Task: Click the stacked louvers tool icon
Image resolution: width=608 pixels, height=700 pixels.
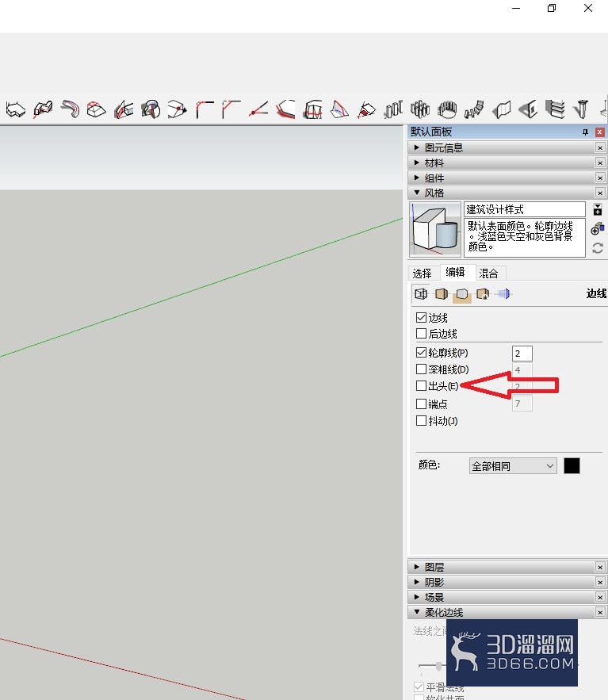Action: [x=555, y=109]
